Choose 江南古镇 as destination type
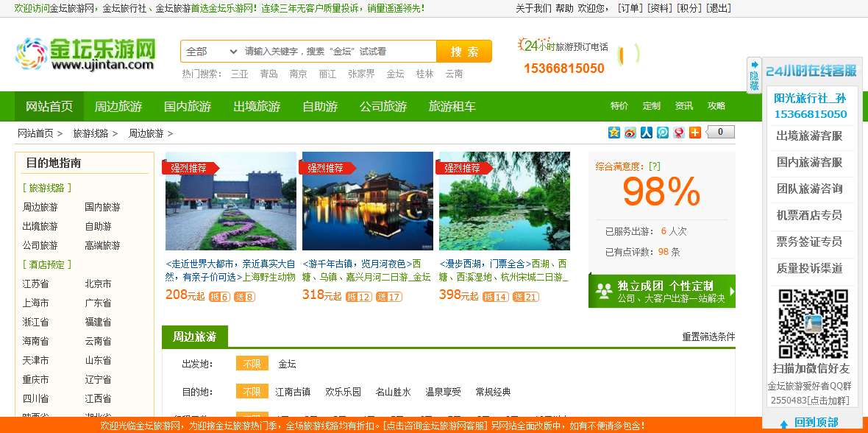The image size is (868, 433). (291, 391)
